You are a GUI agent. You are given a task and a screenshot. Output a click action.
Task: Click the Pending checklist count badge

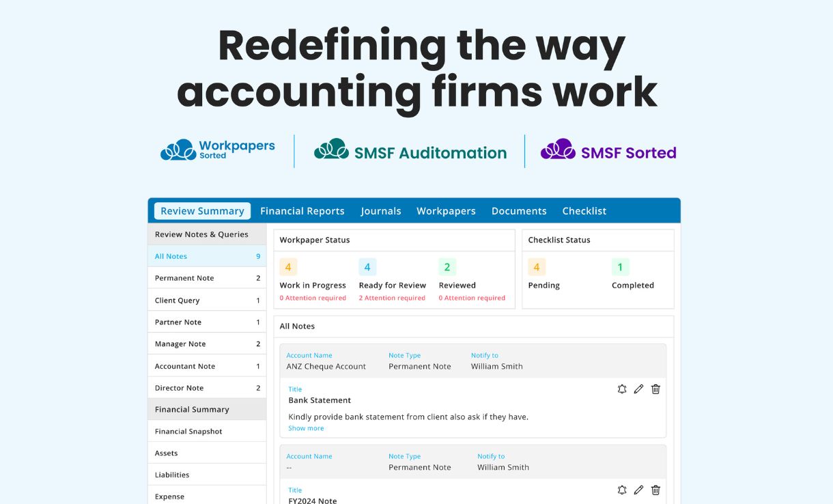point(537,267)
